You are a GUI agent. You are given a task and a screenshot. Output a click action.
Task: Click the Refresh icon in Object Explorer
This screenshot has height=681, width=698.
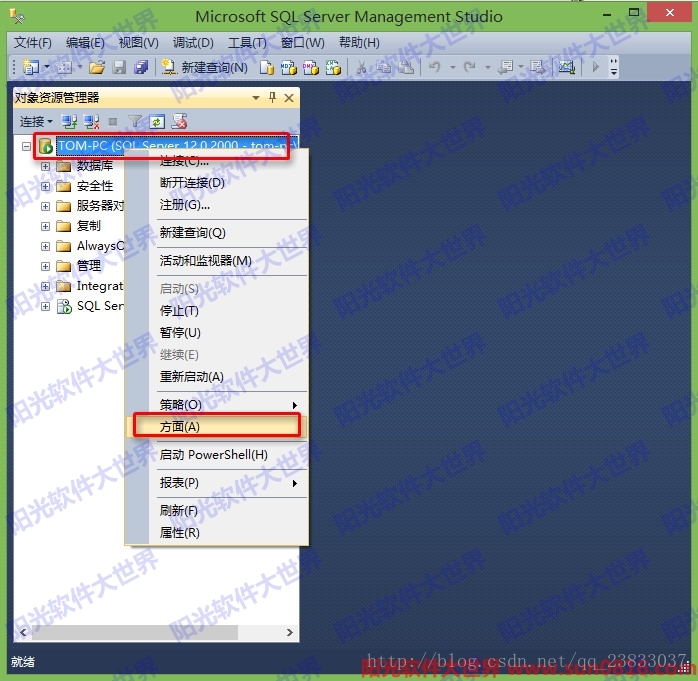(157, 122)
